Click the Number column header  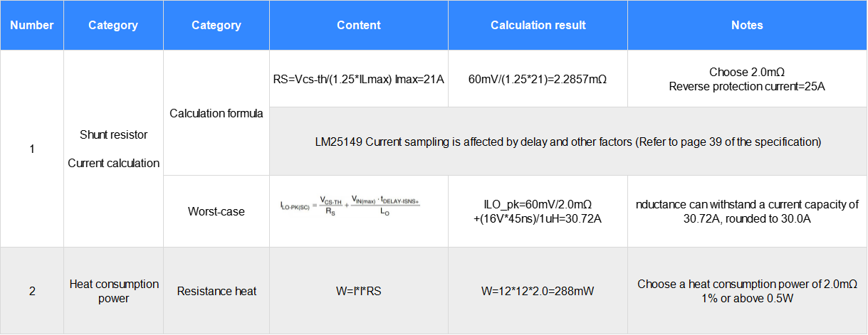click(x=32, y=25)
